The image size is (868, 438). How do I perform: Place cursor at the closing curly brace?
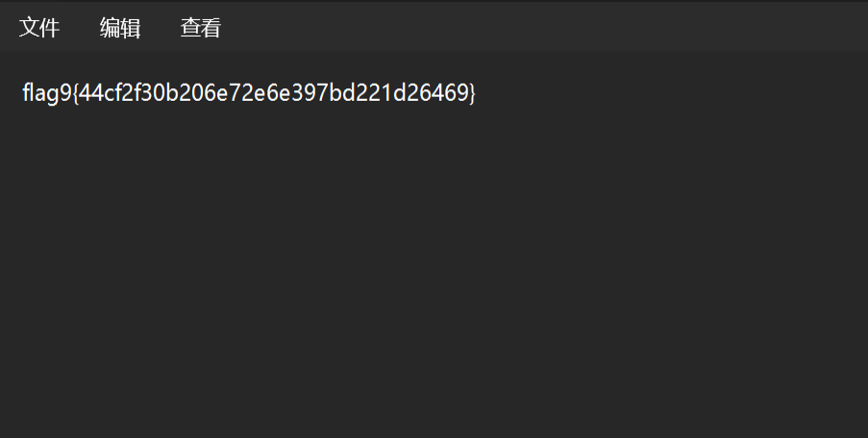[x=472, y=94]
